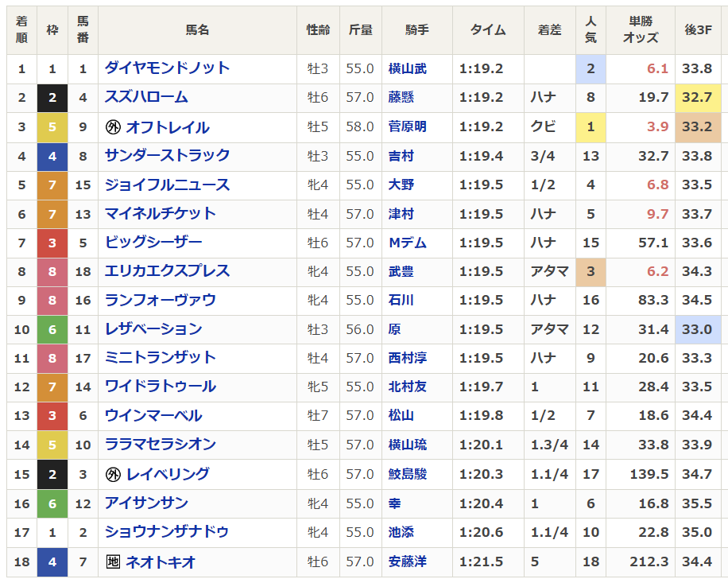Open jockey 原 profile

coord(395,329)
